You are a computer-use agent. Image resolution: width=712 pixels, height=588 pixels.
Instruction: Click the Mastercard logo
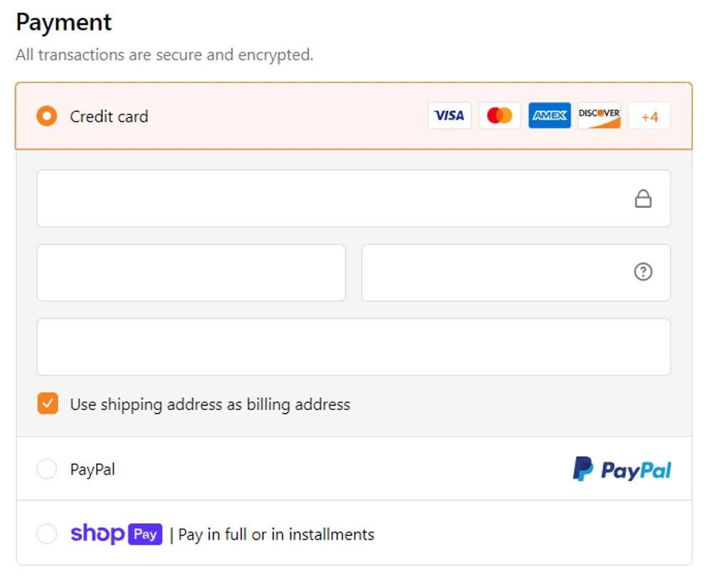pyautogui.click(x=500, y=115)
